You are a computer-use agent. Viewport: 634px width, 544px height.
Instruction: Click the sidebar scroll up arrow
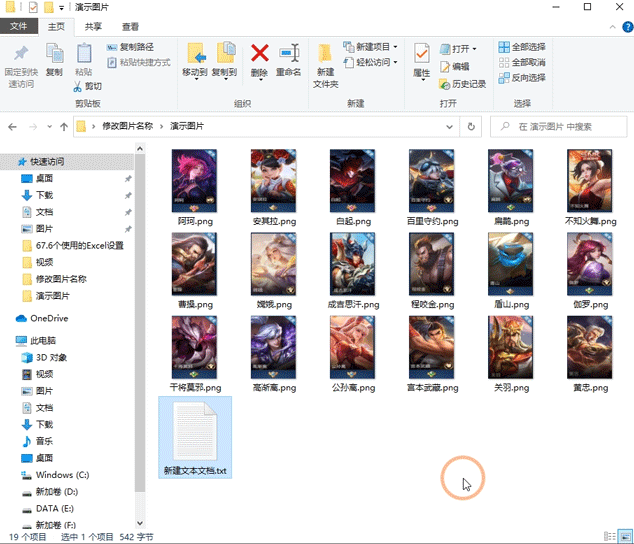click(139, 149)
